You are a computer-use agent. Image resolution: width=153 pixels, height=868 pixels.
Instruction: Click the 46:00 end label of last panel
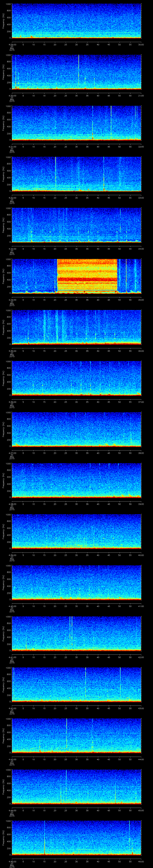coord(141,861)
